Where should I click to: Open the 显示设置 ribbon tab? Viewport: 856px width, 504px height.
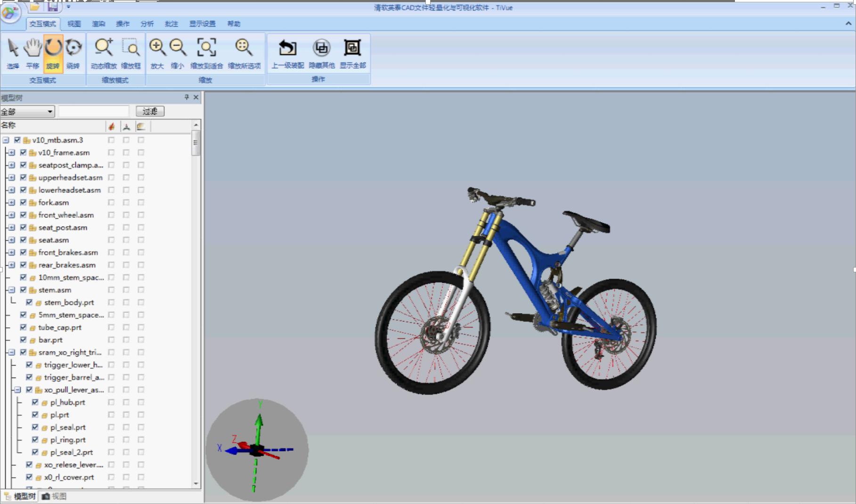203,24
